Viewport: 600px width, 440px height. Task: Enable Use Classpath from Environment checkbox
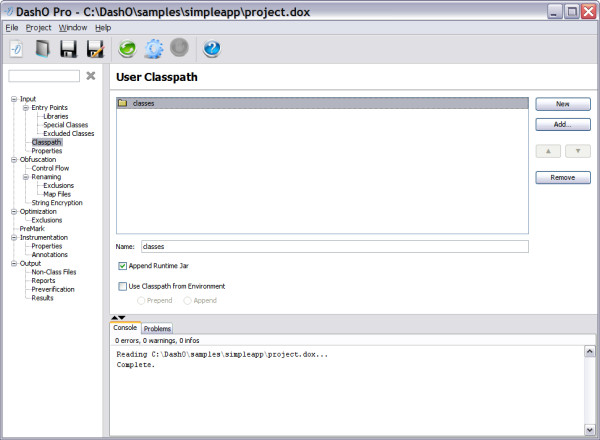tap(122, 286)
